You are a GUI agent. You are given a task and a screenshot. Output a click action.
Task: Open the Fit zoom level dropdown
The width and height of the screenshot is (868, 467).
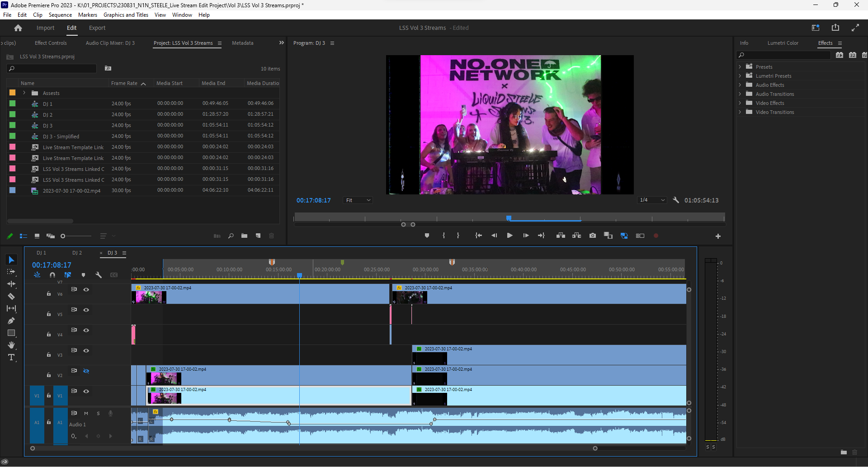(358, 200)
